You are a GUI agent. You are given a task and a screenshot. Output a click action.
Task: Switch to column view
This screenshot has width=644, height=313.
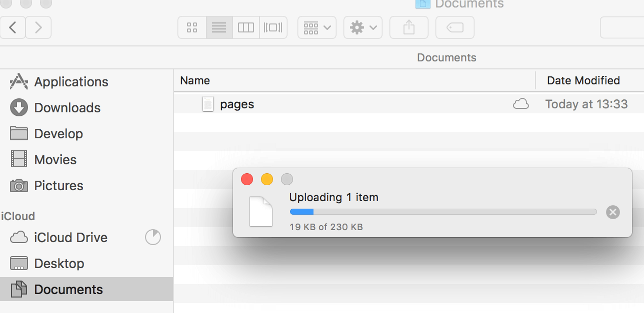pyautogui.click(x=246, y=27)
